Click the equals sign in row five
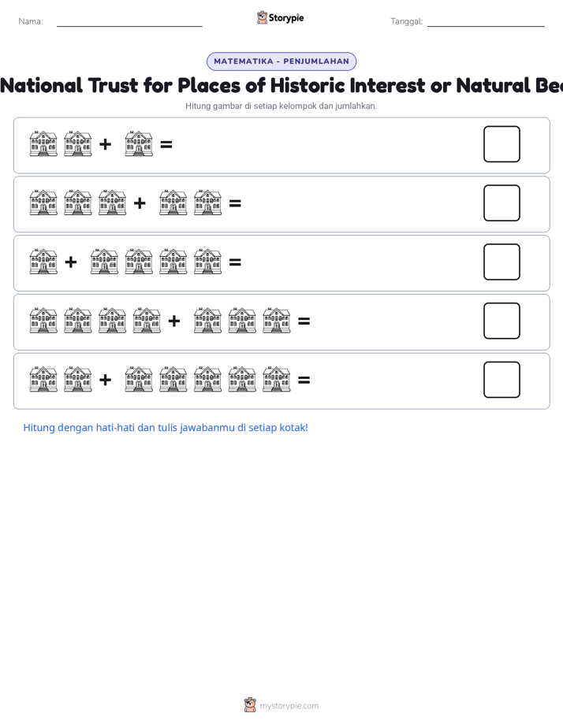Screen dimensions: 563x728 click(304, 381)
